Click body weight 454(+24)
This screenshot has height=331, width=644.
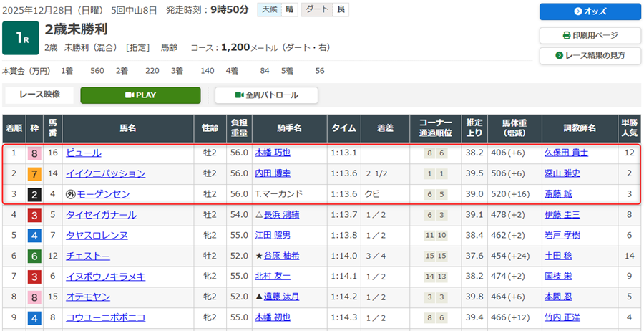pyautogui.click(x=510, y=256)
